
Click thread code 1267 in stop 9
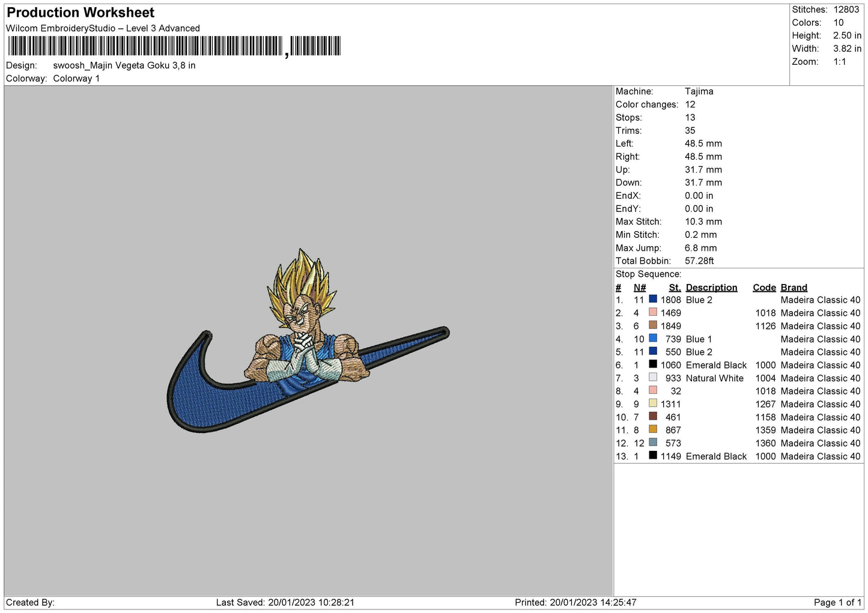pyautogui.click(x=766, y=404)
